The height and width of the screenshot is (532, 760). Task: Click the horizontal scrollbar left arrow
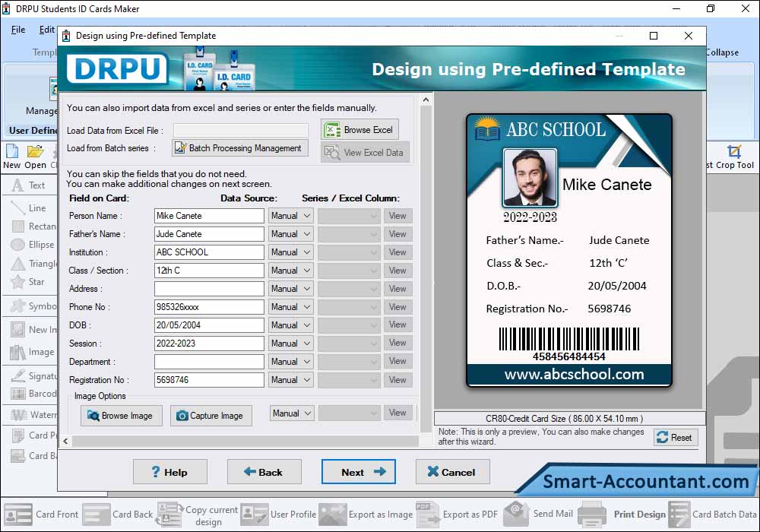tap(65, 442)
